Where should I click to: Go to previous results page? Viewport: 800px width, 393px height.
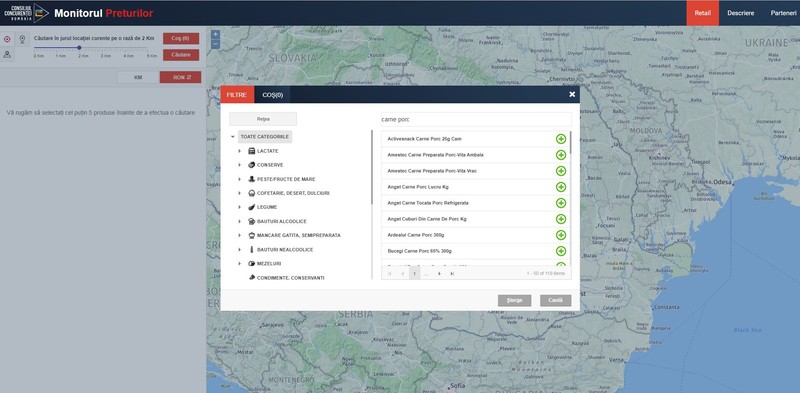402,274
